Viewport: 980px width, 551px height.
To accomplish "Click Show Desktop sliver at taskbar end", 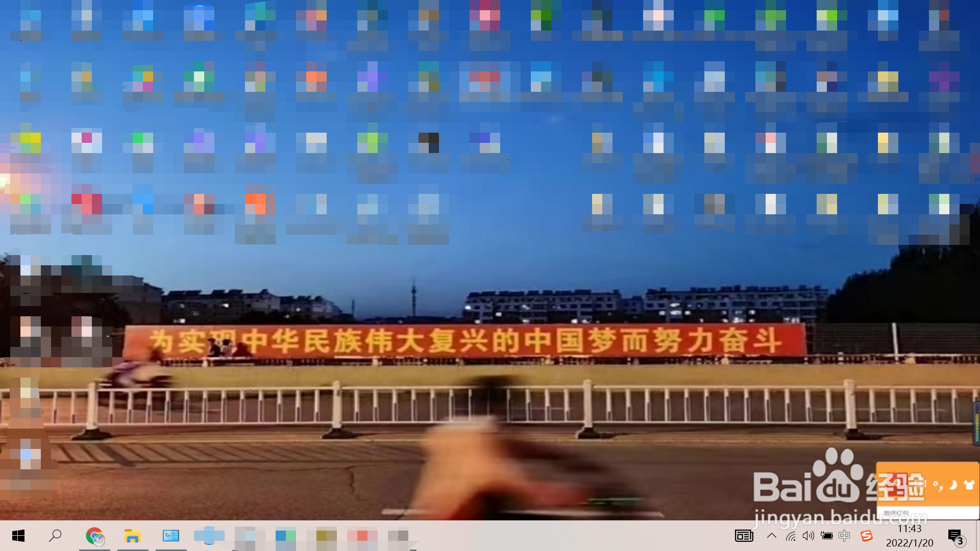I will click(978, 536).
